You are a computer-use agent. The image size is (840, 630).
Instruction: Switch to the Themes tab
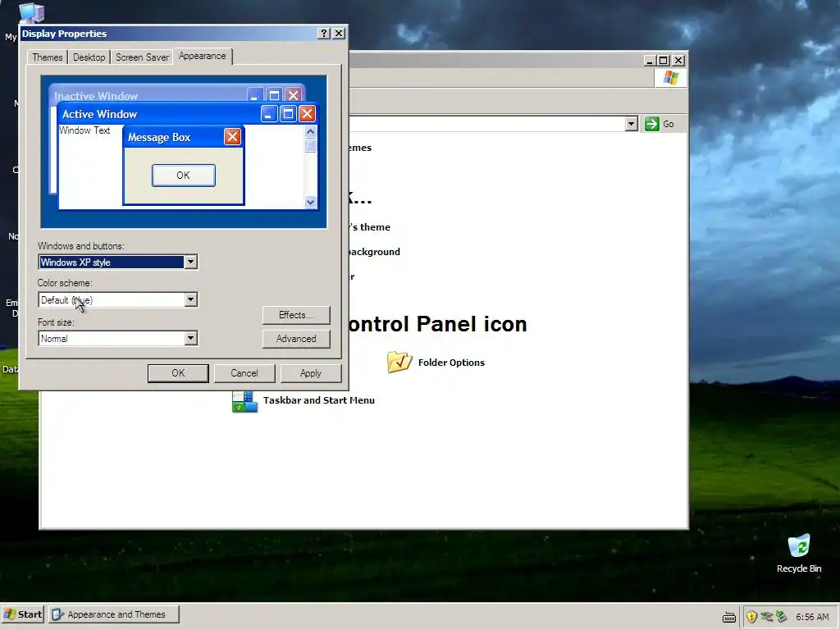click(47, 57)
